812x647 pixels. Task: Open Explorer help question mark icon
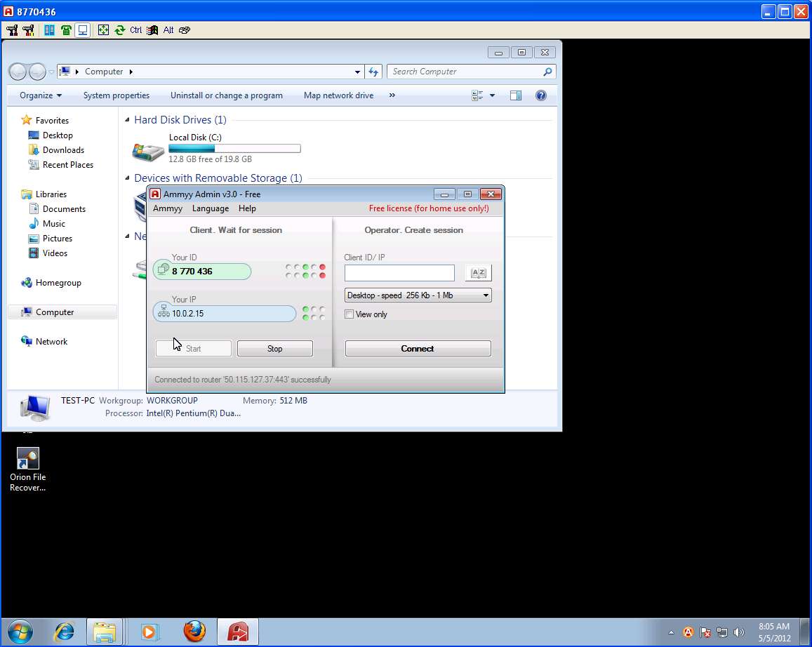(540, 95)
